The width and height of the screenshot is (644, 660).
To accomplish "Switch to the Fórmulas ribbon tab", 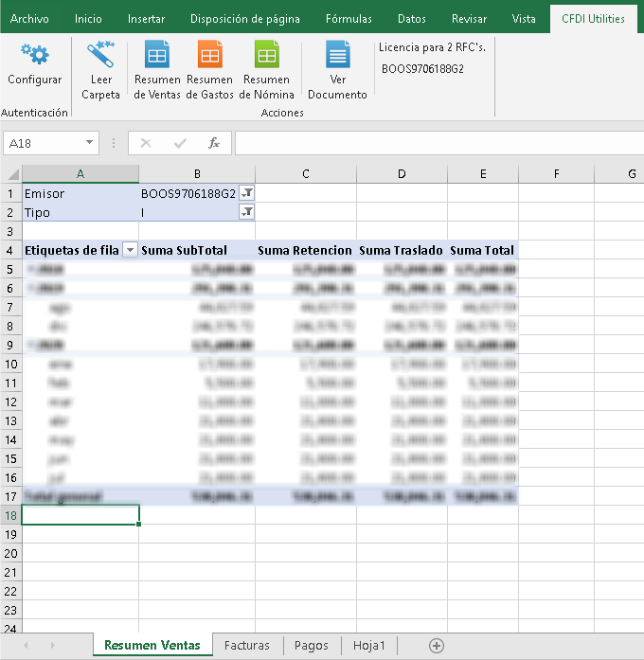I will point(349,18).
